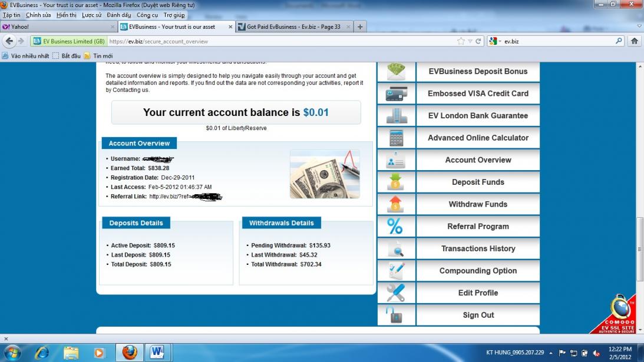Open the Add new tab plus button

tap(360, 26)
